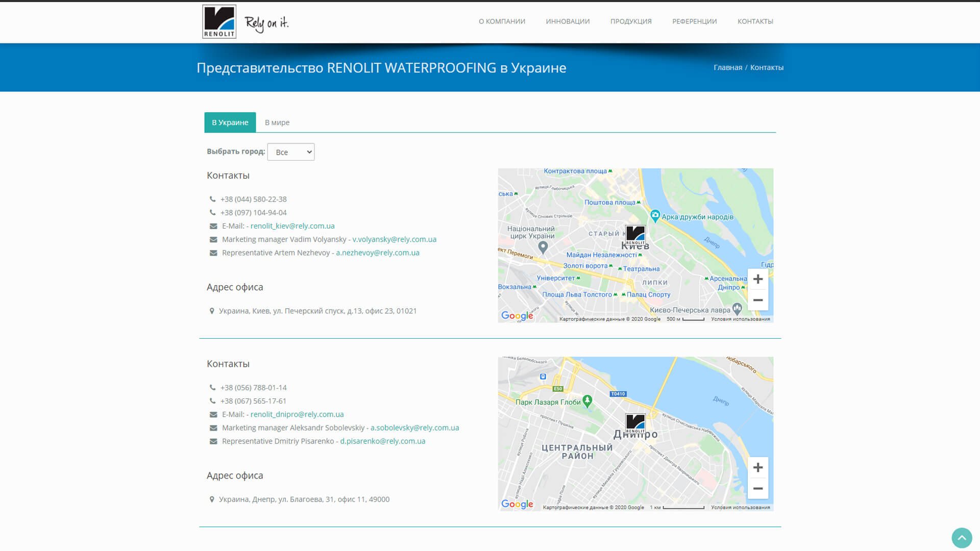Screen dimensions: 980x551
Task: Open the Продукция menu item
Action: (631, 21)
